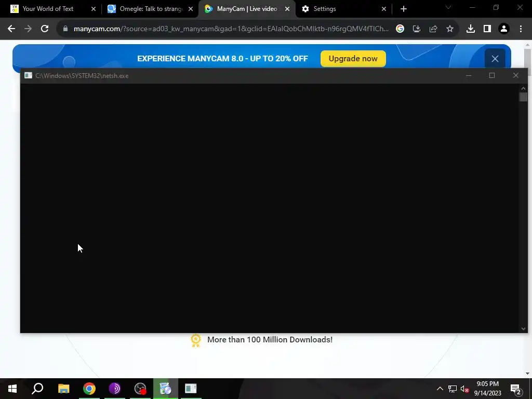This screenshot has height=399, width=532.
Task: Reload the ManyCam page
Action: [45, 29]
